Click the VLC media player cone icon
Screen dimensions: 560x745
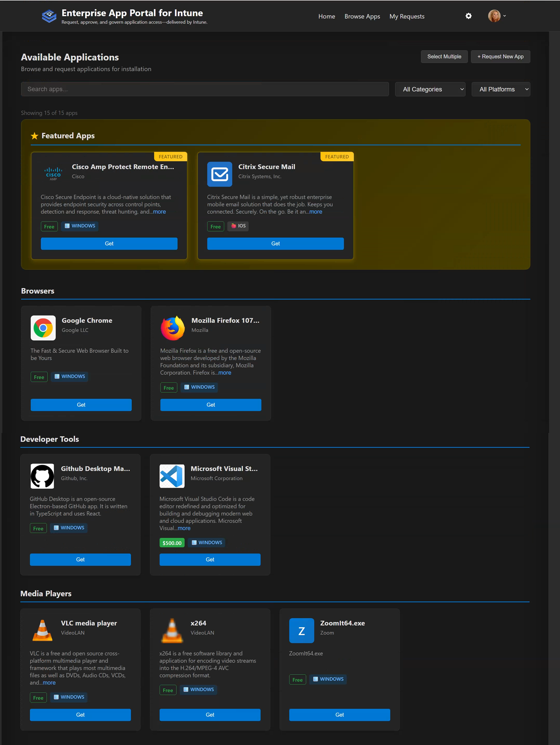[x=42, y=630]
